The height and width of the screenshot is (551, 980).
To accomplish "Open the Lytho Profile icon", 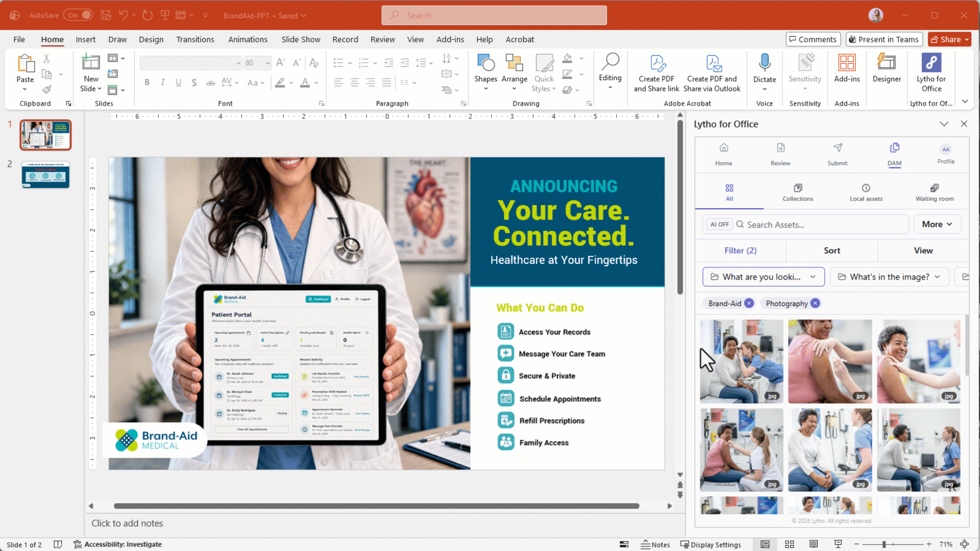I will point(946,154).
